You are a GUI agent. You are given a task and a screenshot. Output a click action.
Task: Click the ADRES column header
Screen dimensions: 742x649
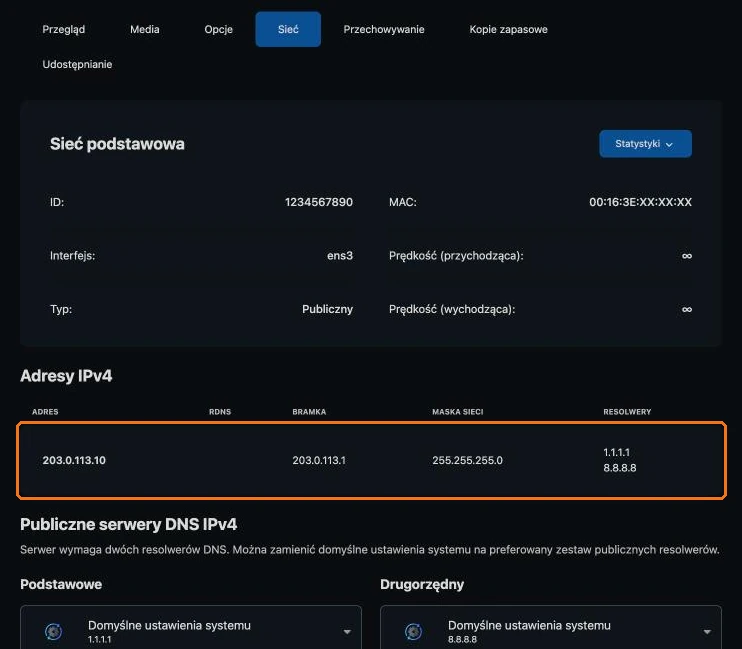point(45,412)
